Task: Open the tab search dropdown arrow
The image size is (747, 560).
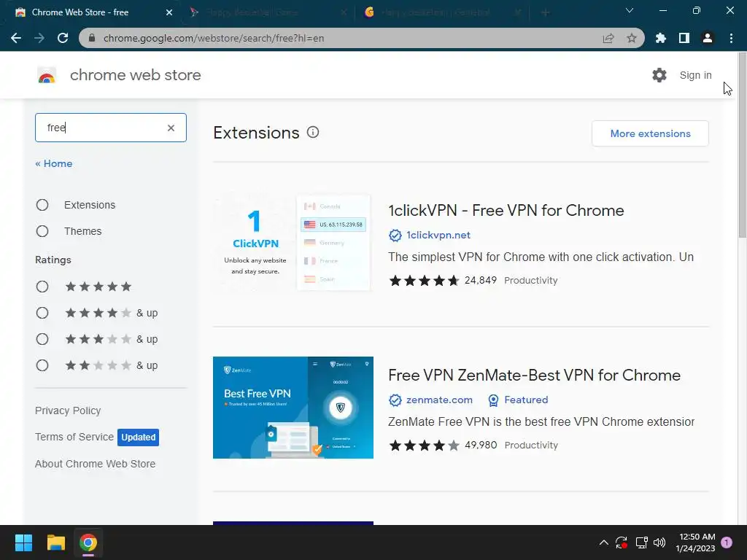Action: point(630,10)
